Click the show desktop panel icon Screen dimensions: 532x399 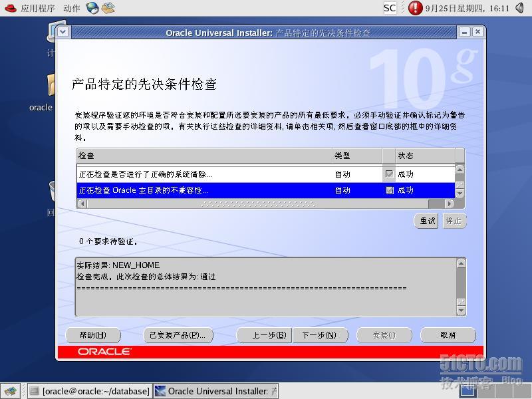coord(10,391)
